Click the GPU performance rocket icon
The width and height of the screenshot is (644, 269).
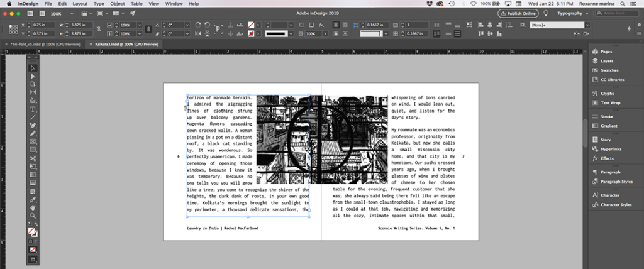133,14
